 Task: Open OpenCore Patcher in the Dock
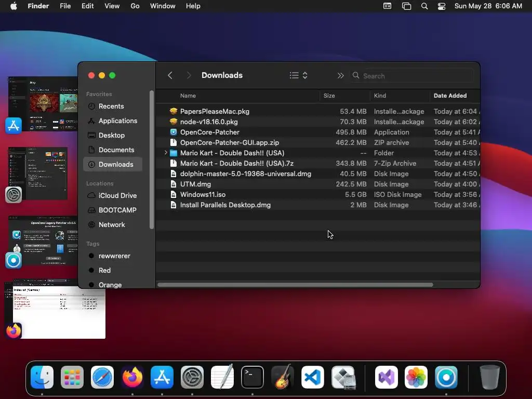click(446, 377)
